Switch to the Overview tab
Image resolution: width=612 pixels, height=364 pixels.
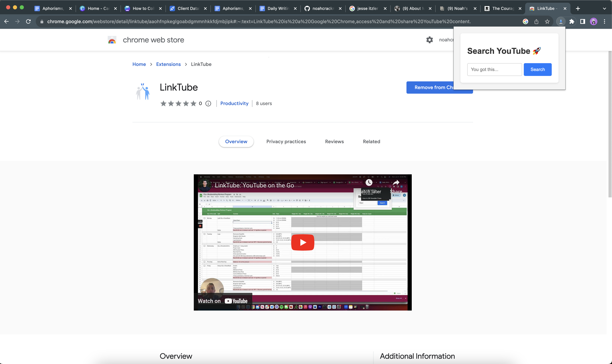tap(236, 141)
